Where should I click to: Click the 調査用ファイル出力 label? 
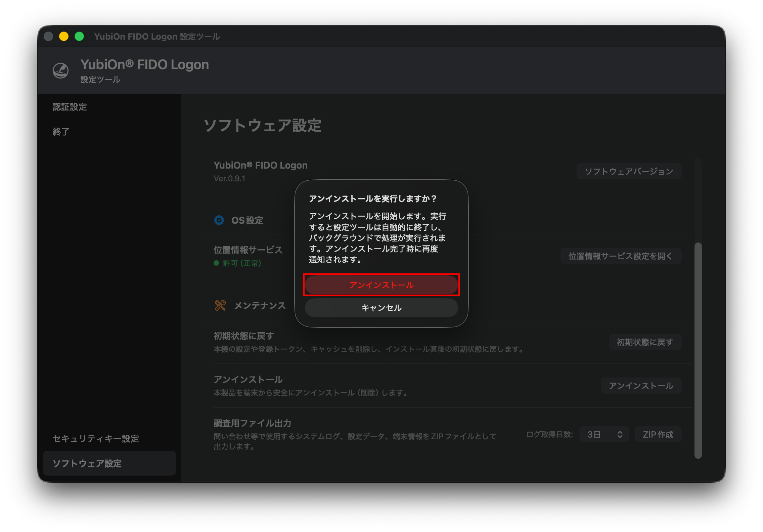point(252,423)
